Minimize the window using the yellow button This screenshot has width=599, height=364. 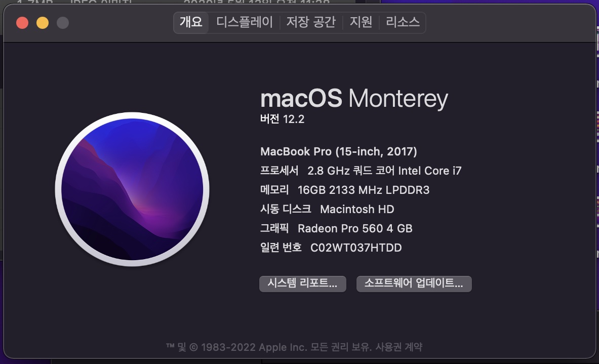(x=43, y=23)
